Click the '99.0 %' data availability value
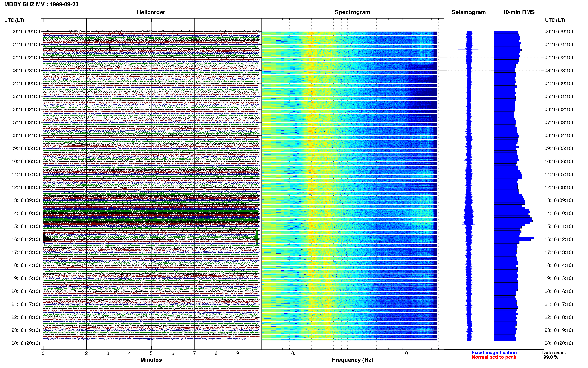Image resolution: width=588 pixels, height=368 pixels. coord(551,357)
